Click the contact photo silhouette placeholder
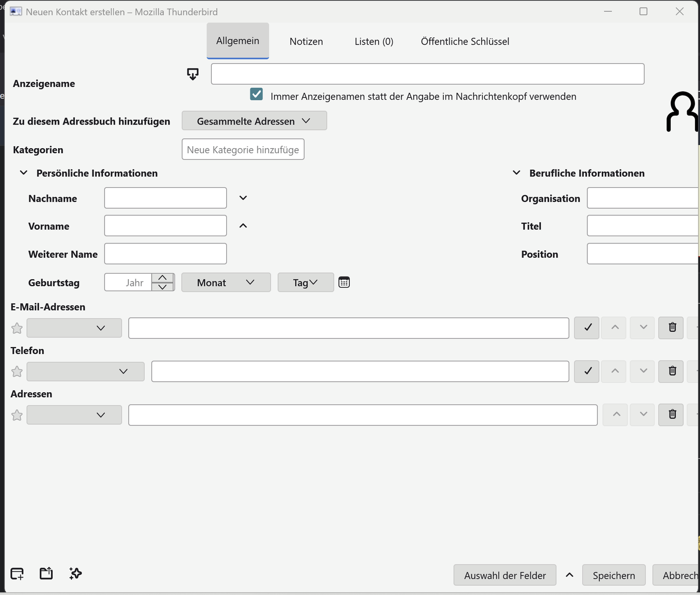The image size is (700, 595). [683, 112]
